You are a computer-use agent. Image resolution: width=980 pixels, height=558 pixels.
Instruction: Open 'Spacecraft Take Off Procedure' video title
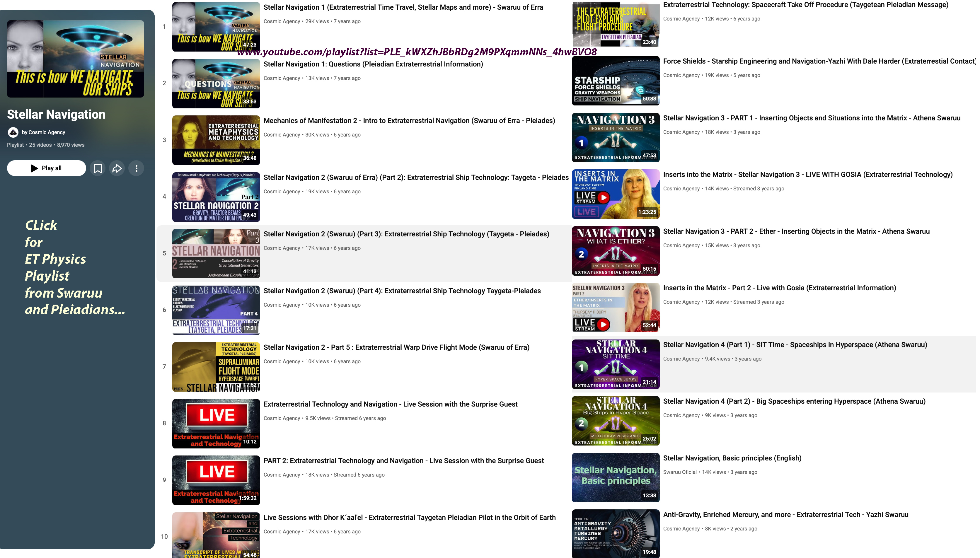point(806,5)
